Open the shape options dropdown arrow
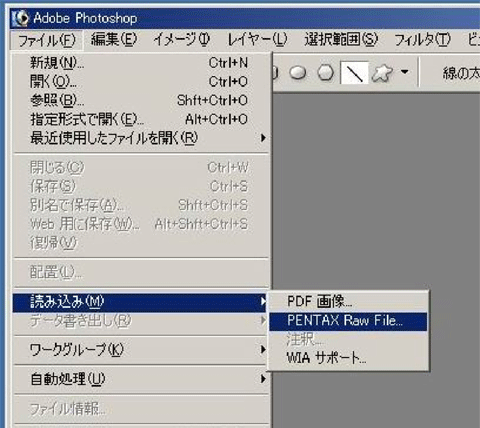The height and width of the screenshot is (428, 480). [404, 72]
